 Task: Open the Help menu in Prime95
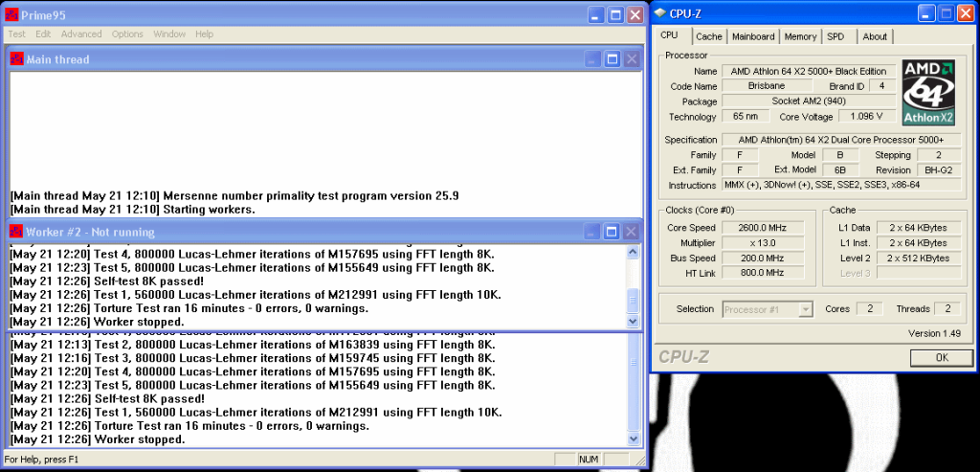pyautogui.click(x=205, y=34)
